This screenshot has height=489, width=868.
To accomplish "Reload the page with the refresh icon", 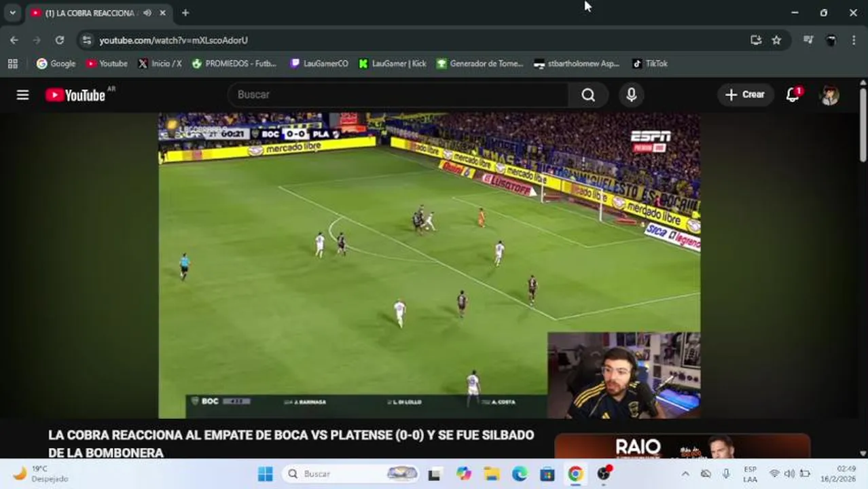I will coord(60,40).
